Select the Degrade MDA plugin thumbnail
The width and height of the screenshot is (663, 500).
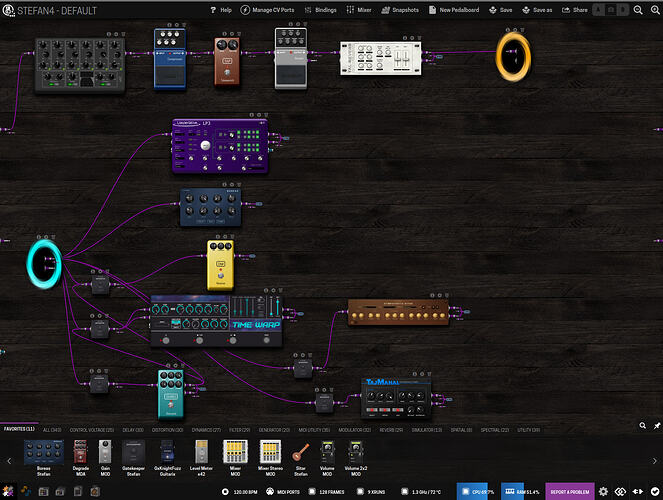point(80,458)
